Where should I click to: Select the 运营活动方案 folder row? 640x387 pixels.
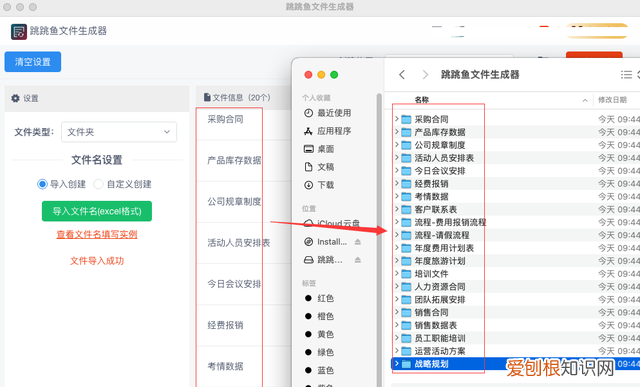point(516,351)
